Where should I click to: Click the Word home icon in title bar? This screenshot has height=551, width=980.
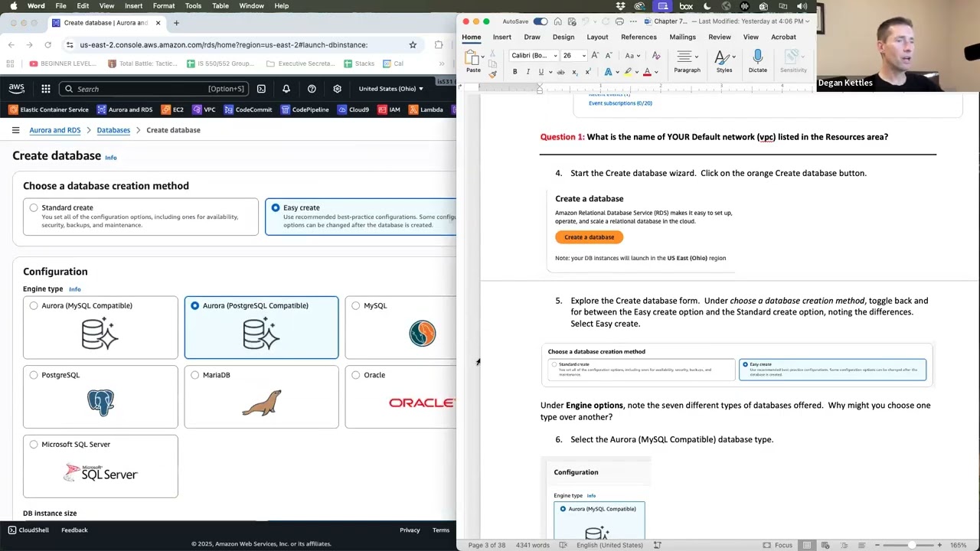[557, 21]
